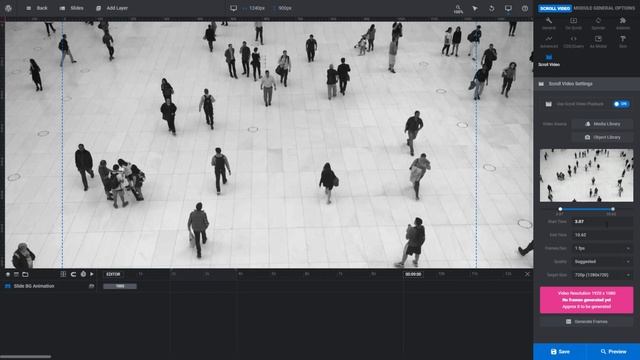Open the Slides menu

(x=71, y=8)
